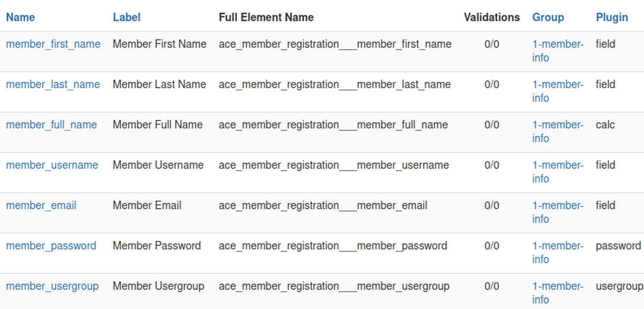Open 1-member-info group in member_first_name row
The height and width of the screenshot is (309, 644).
point(557,44)
